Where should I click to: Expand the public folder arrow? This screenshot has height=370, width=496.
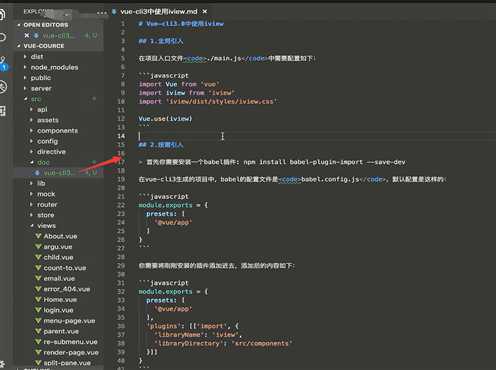pyautogui.click(x=25, y=78)
